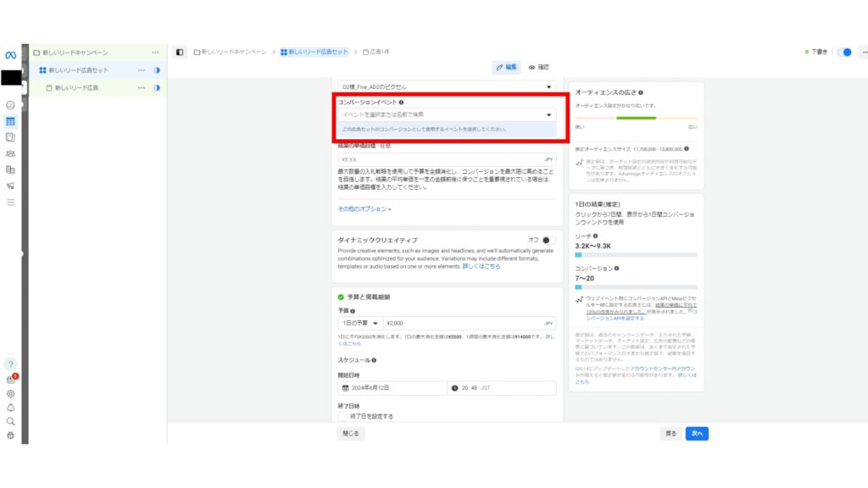This screenshot has height=488, width=868.
Task: Open the コンバージョンイベント dropdown
Action: coord(446,114)
